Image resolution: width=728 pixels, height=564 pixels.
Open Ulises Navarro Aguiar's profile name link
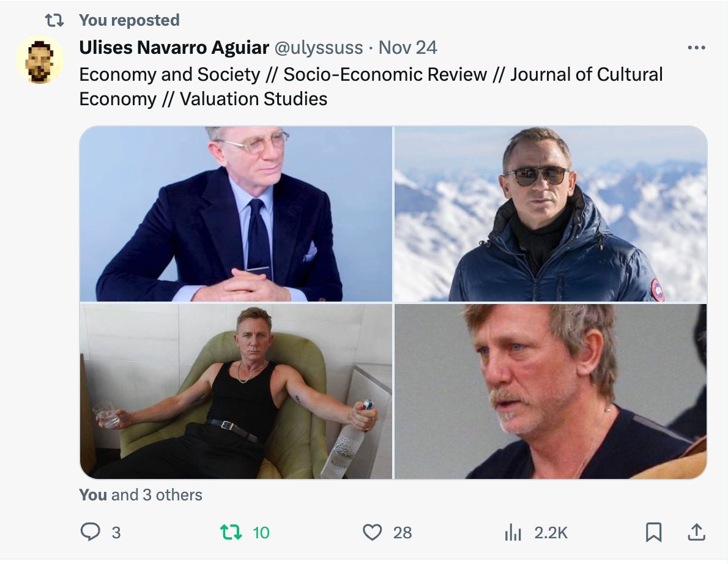click(174, 47)
